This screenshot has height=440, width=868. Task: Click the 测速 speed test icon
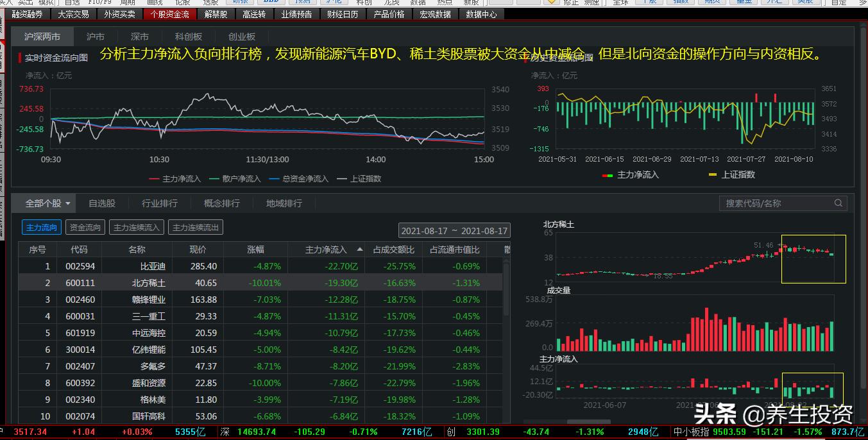pos(590,2)
